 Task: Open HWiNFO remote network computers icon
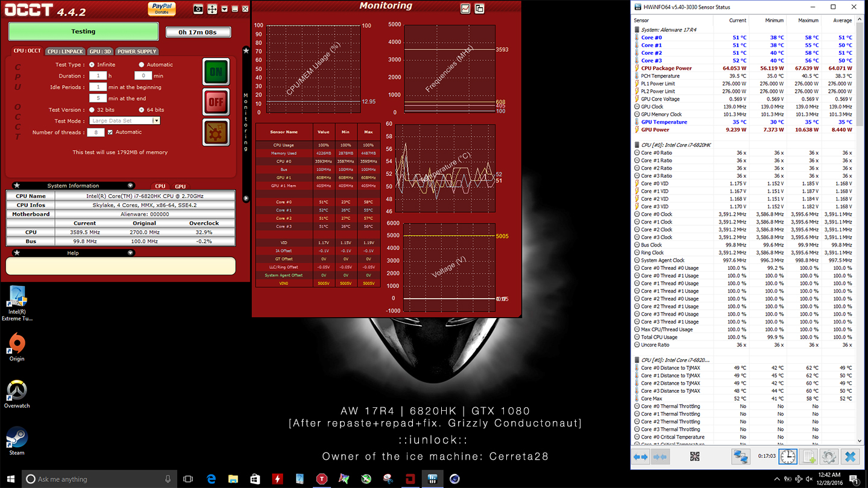coord(740,457)
